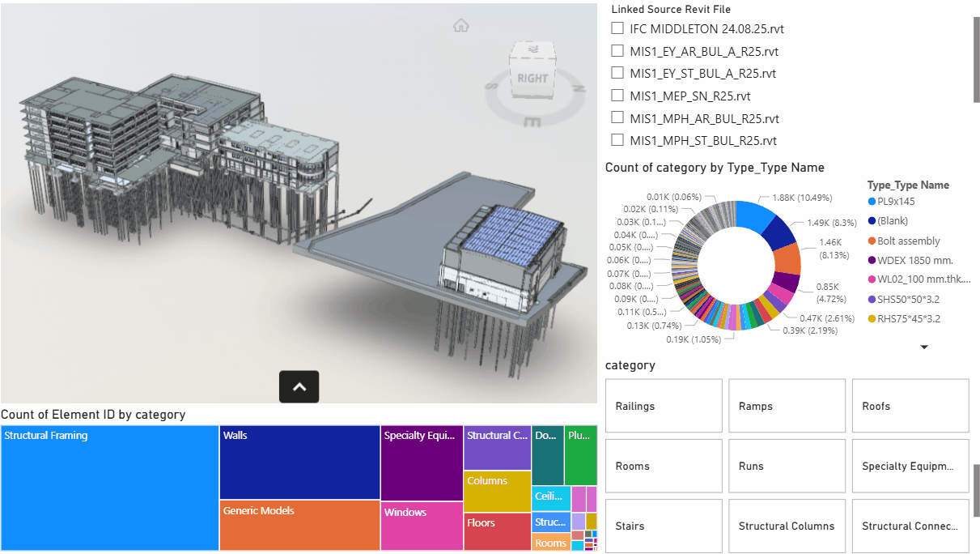Enable the MIS1_MEP_SN_R25.rvt checkbox

coord(617,96)
